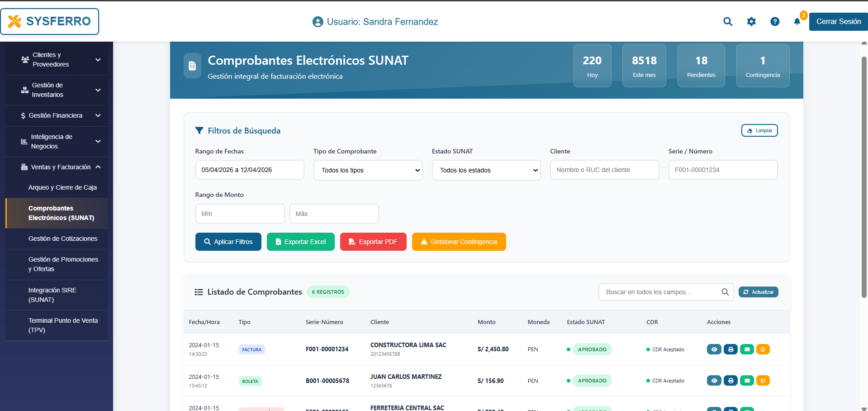Click Serie-Número column header
The height and width of the screenshot is (411, 868).
324,322
